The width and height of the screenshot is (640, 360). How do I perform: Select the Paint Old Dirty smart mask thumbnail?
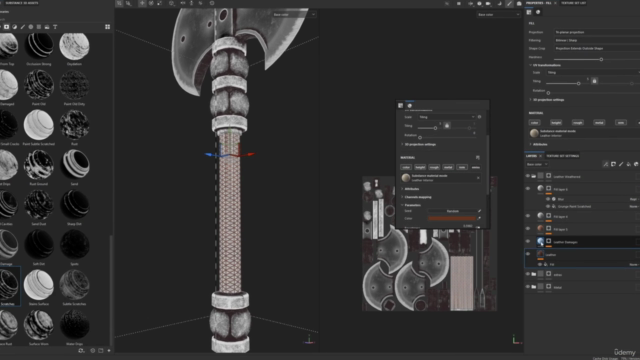(74, 85)
